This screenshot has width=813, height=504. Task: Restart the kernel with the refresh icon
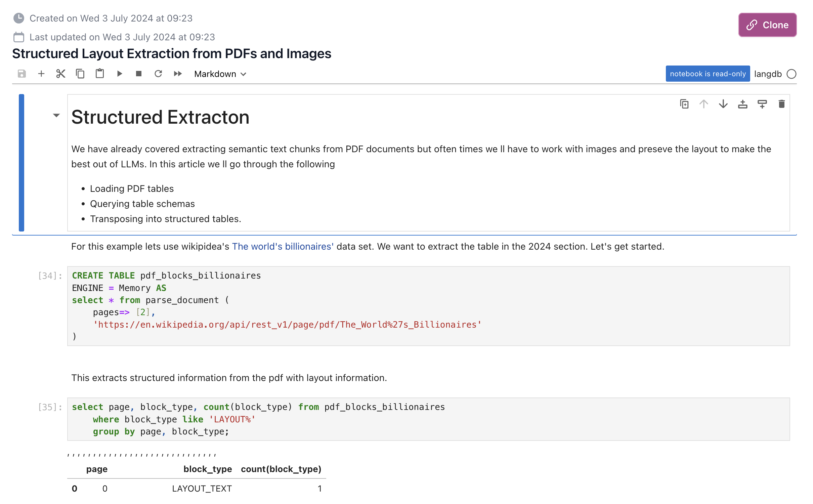(x=158, y=74)
